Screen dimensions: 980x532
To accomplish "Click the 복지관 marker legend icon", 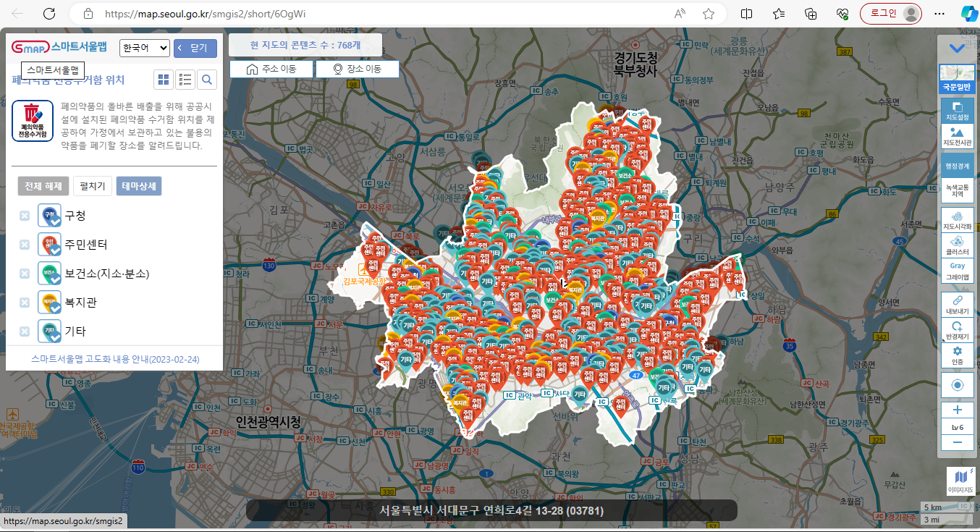I will click(x=49, y=303).
